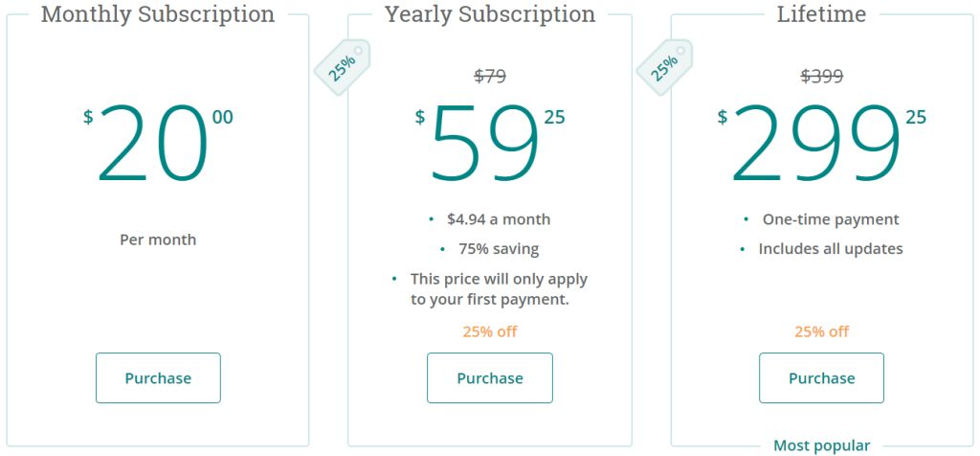
Task: Click the $299.25 lifetime price
Action: (x=822, y=145)
